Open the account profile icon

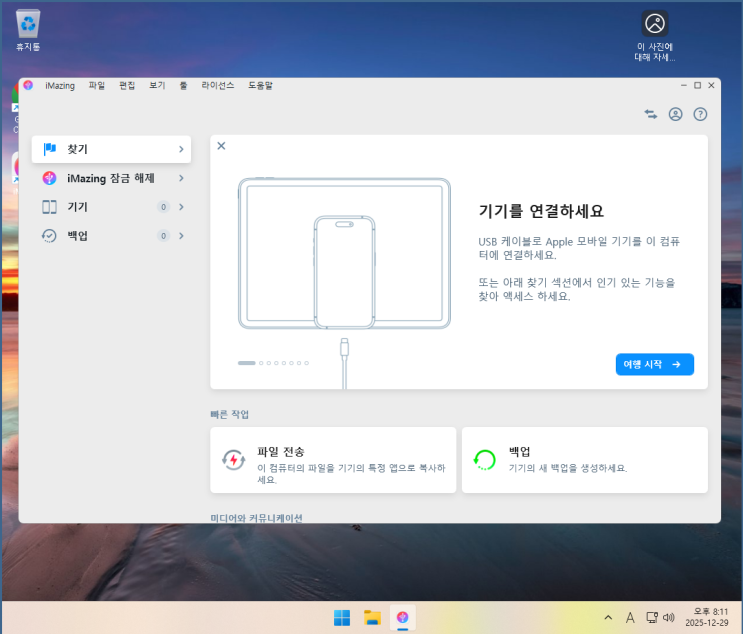click(675, 114)
